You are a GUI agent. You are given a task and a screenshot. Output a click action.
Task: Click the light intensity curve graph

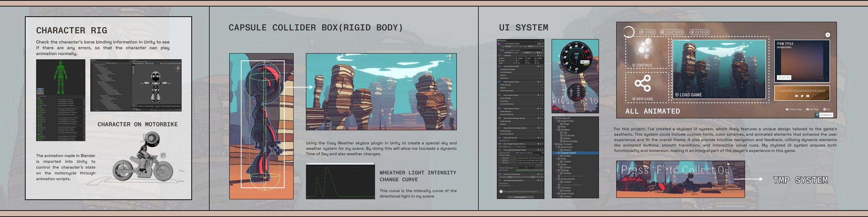pyautogui.click(x=340, y=182)
